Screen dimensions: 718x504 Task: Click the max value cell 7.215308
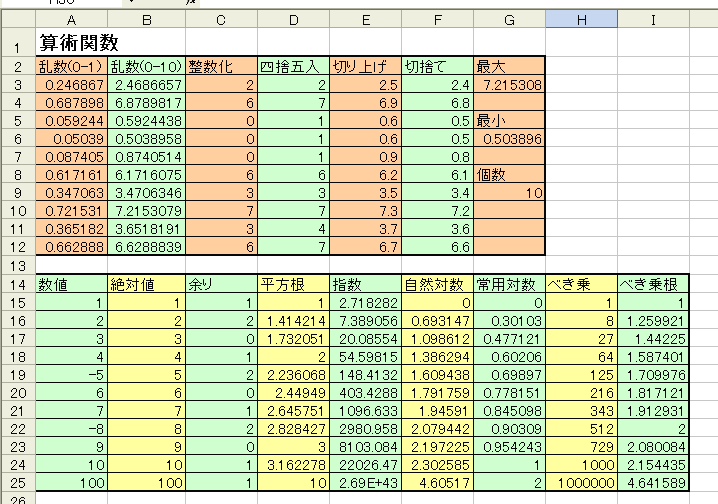509,85
